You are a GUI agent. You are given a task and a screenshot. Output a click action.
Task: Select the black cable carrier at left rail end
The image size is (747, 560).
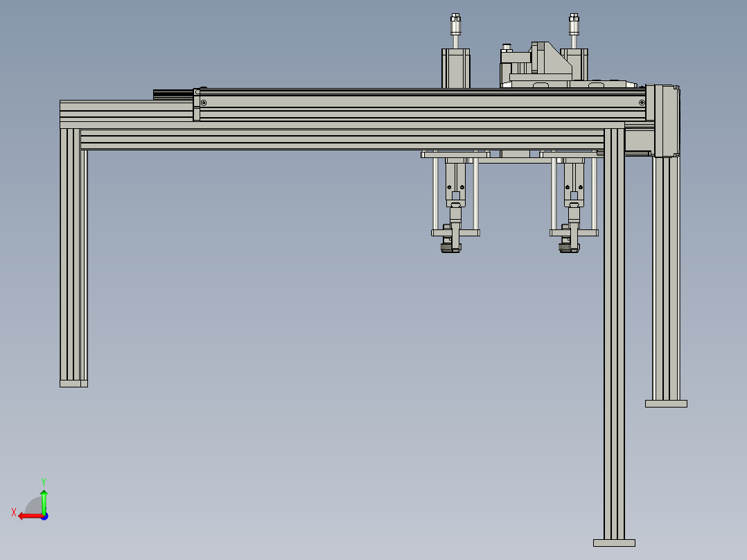[x=173, y=95]
